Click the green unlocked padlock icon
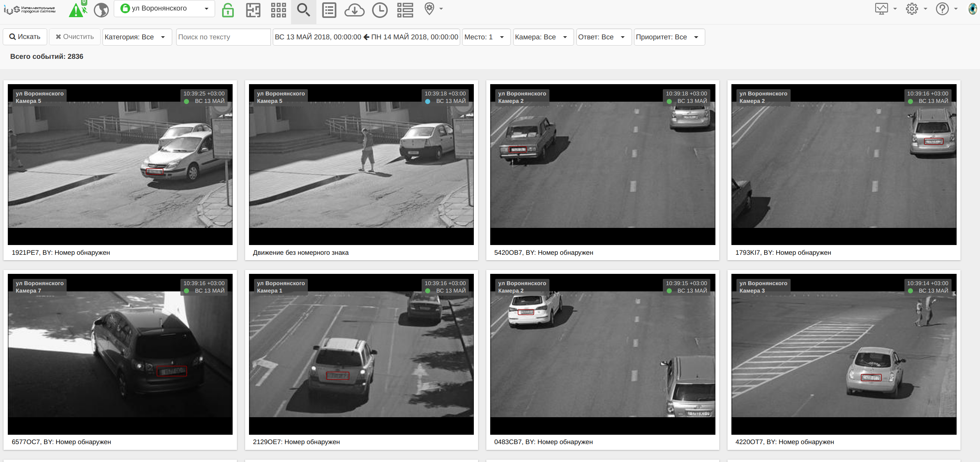 coord(228,10)
